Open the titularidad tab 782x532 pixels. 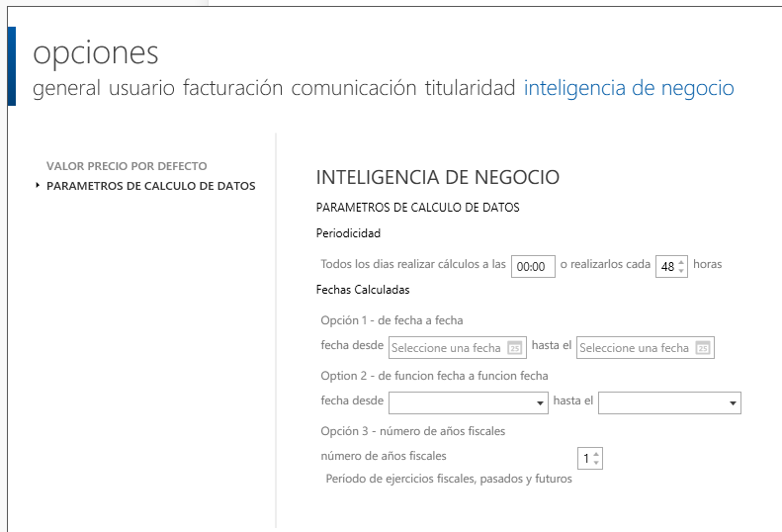(470, 88)
